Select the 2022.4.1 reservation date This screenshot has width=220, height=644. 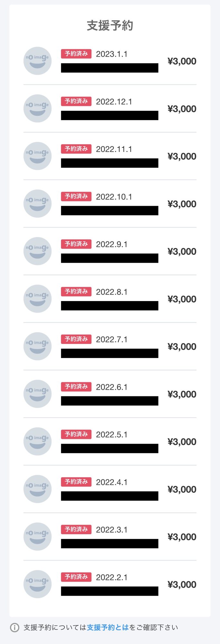pyautogui.click(x=112, y=482)
